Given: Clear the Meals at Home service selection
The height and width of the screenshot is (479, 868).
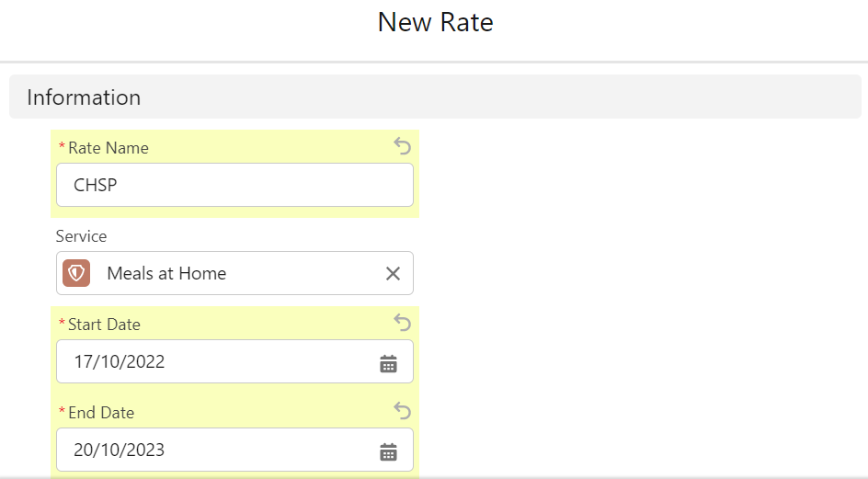Looking at the screenshot, I should pos(393,274).
